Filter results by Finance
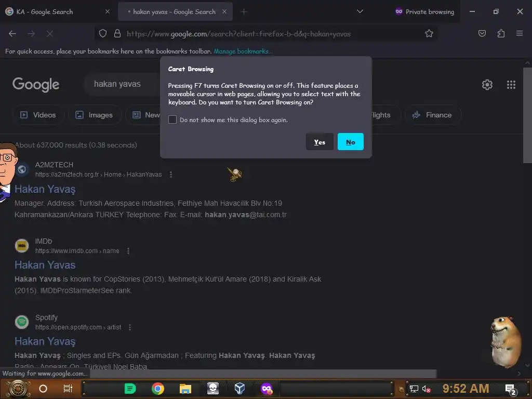532x399 pixels. click(432, 115)
